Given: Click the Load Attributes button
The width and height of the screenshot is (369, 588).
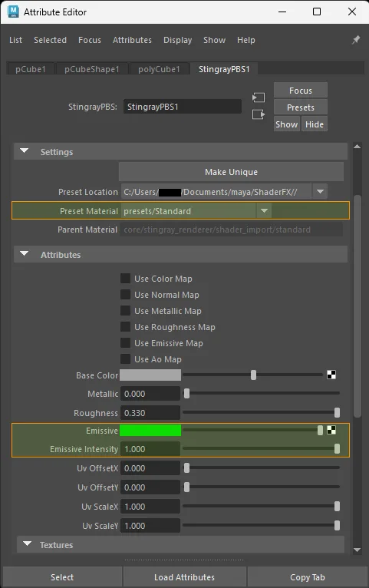Looking at the screenshot, I should coord(184,577).
